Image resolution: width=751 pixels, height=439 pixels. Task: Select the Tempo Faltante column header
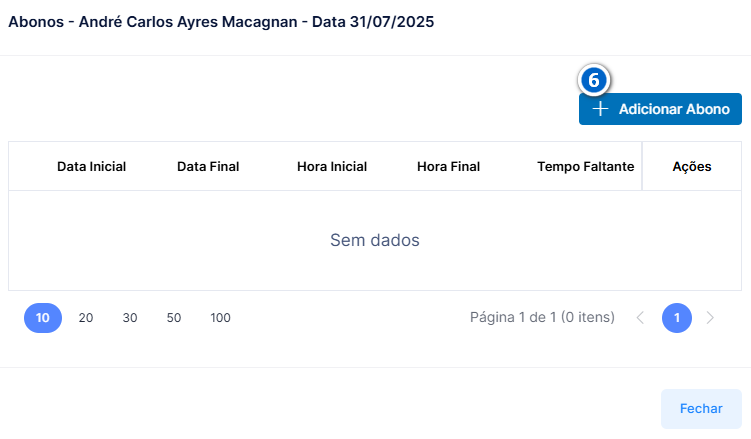click(x=585, y=167)
